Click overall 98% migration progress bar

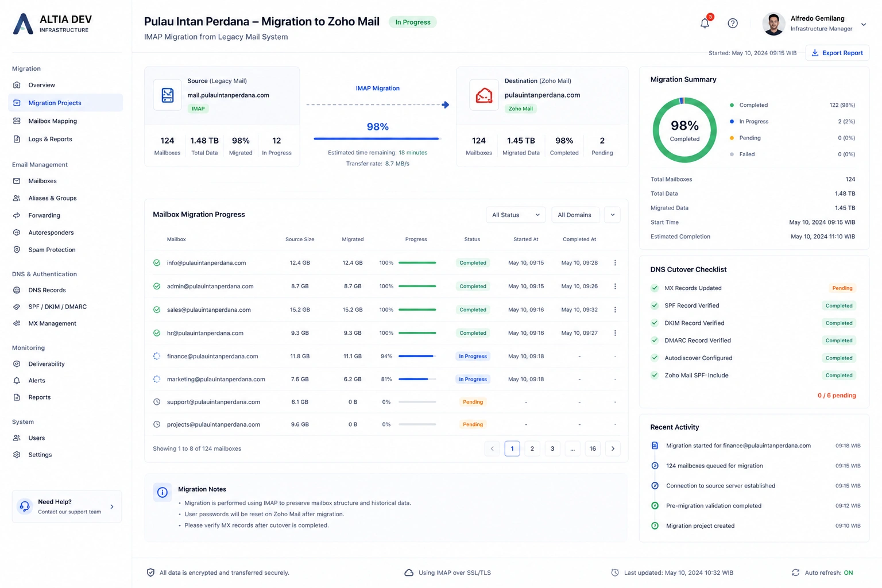tap(377, 138)
